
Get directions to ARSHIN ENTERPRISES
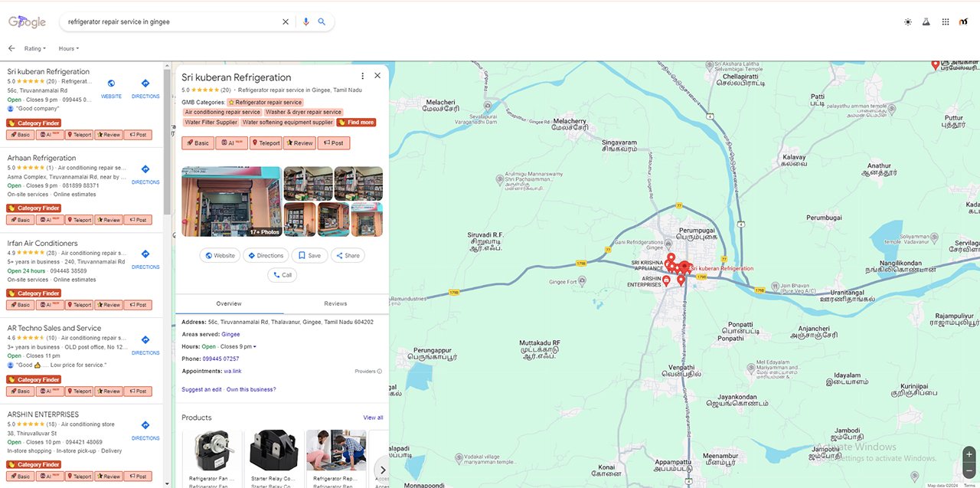click(145, 430)
